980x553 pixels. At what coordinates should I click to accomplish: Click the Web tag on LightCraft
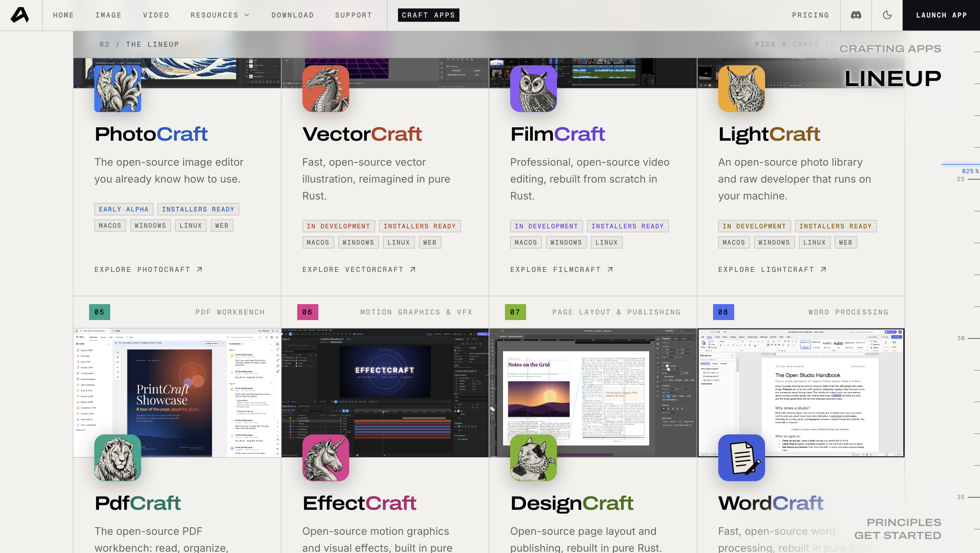846,242
